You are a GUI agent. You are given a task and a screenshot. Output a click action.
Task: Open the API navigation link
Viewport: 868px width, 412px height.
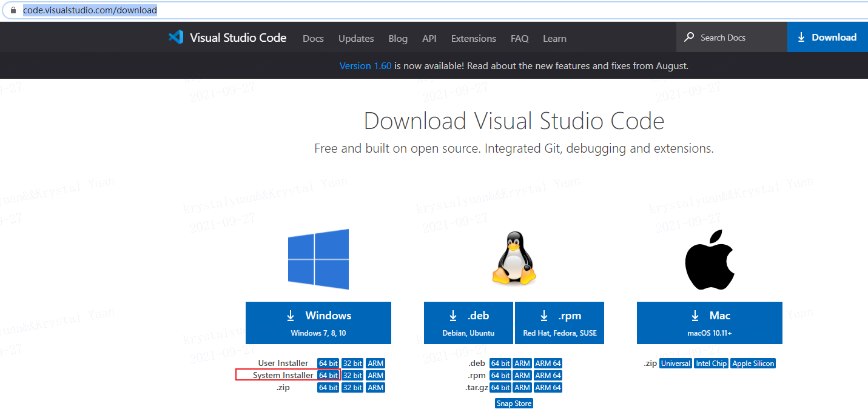click(x=429, y=38)
